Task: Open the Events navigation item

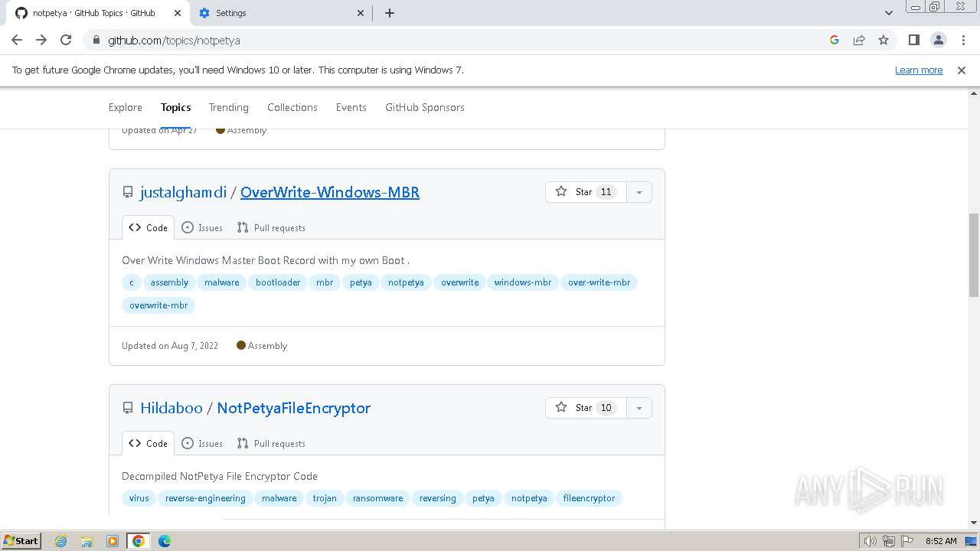Action: click(351, 107)
